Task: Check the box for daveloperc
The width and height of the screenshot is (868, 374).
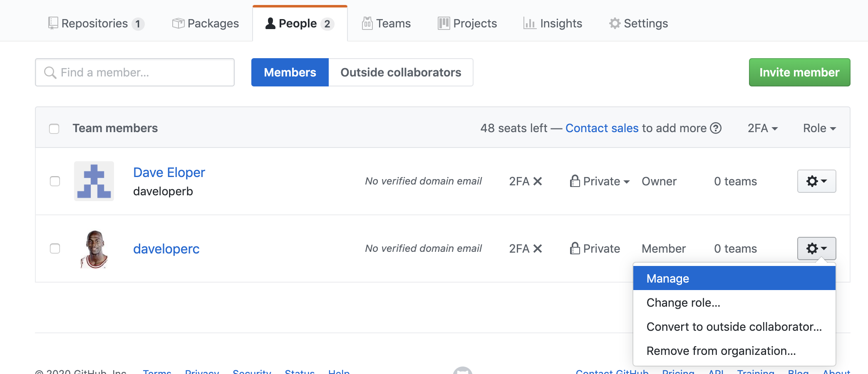Action: [55, 249]
